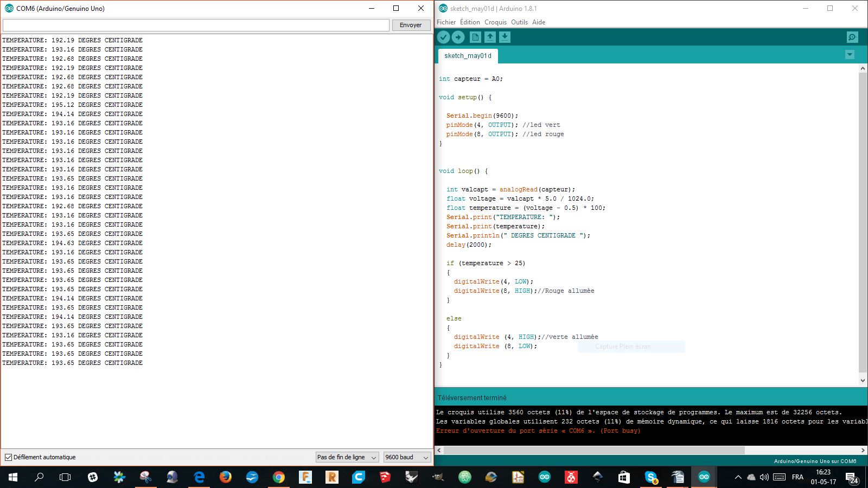Click the 'TEMPERATURE: 194.63' serial output line

point(72,243)
